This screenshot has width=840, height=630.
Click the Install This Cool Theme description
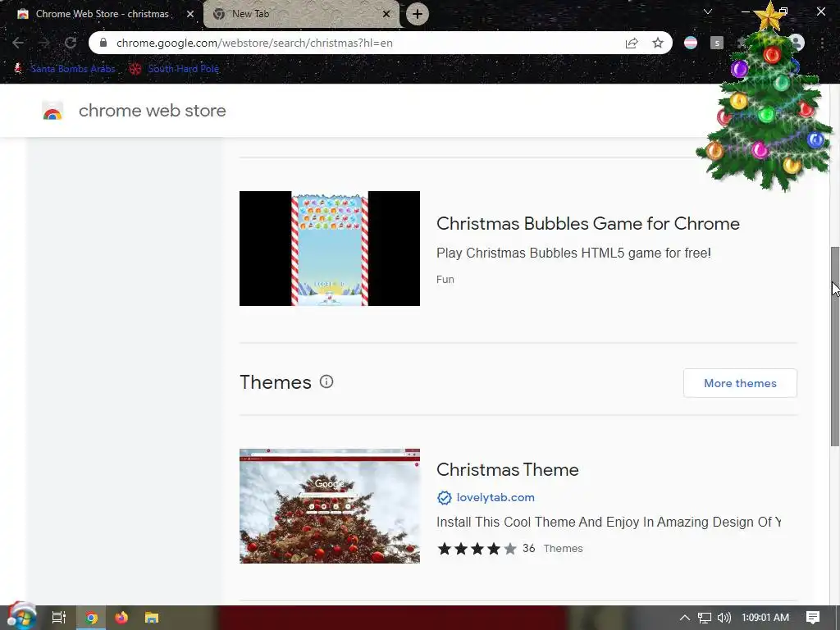coord(609,523)
